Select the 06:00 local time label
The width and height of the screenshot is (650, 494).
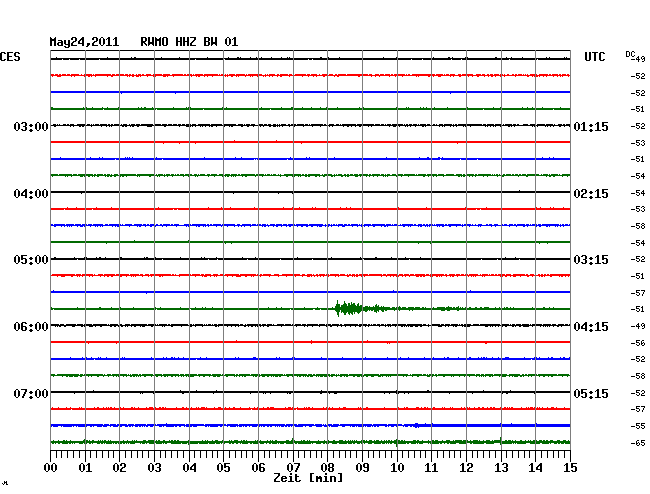click(31, 327)
